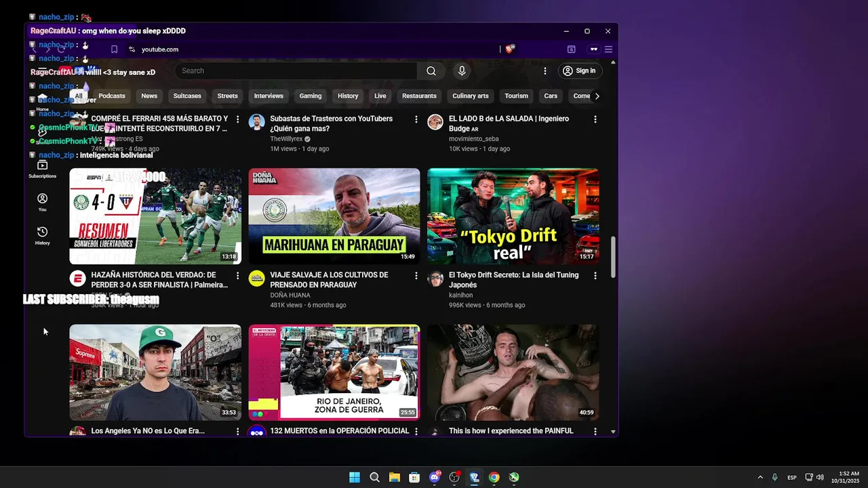Open options menu for La Salada video
This screenshot has height=488, width=868.
(x=595, y=119)
